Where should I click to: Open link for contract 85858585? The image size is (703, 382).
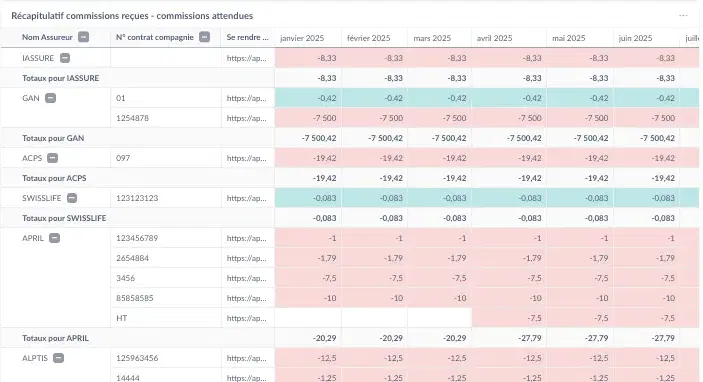point(246,298)
